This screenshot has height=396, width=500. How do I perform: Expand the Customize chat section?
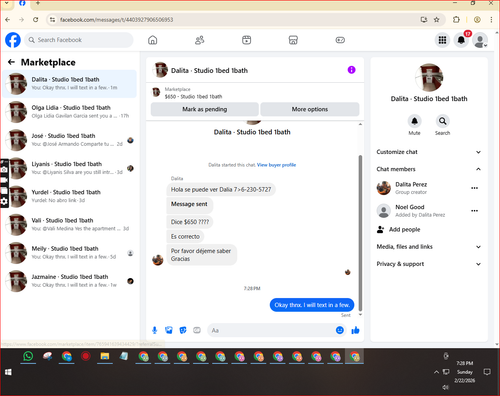(429, 152)
